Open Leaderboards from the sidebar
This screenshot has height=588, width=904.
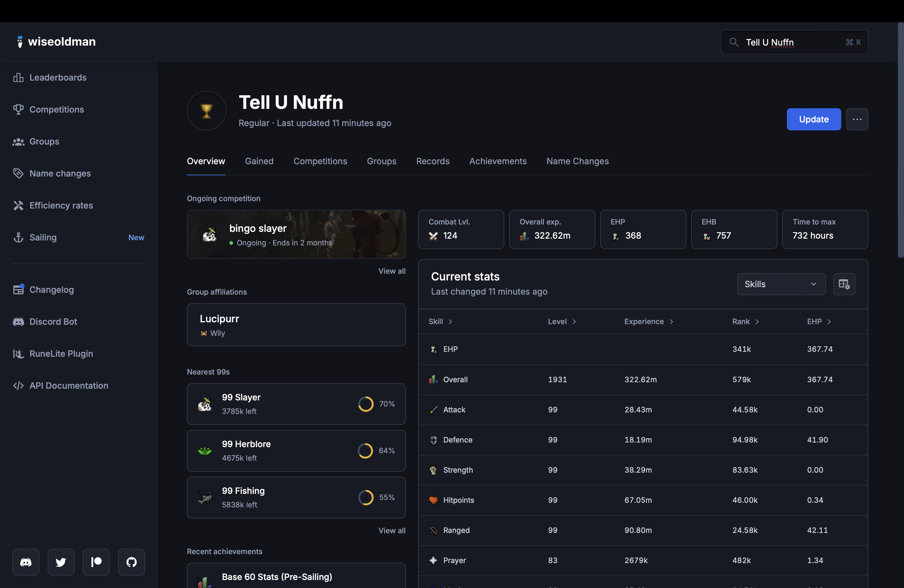(x=58, y=77)
